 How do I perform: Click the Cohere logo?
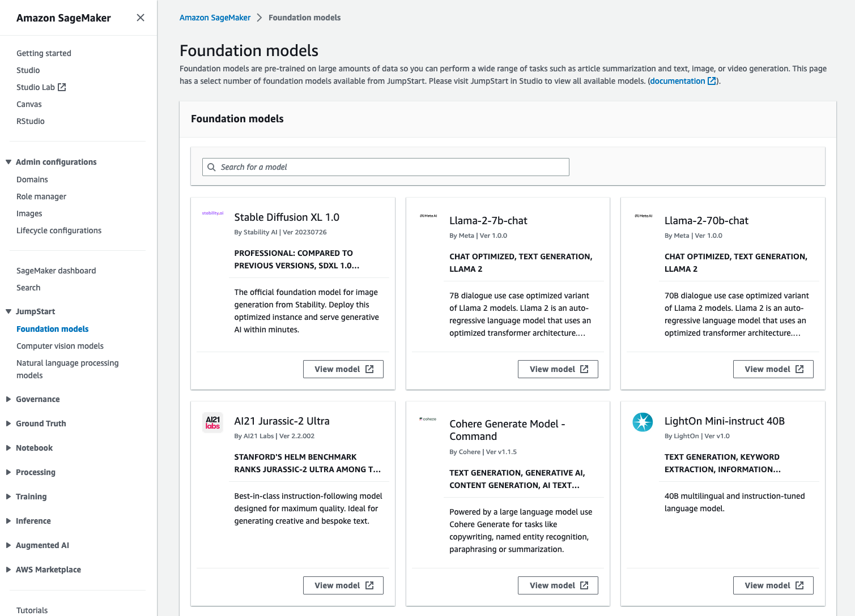(428, 419)
